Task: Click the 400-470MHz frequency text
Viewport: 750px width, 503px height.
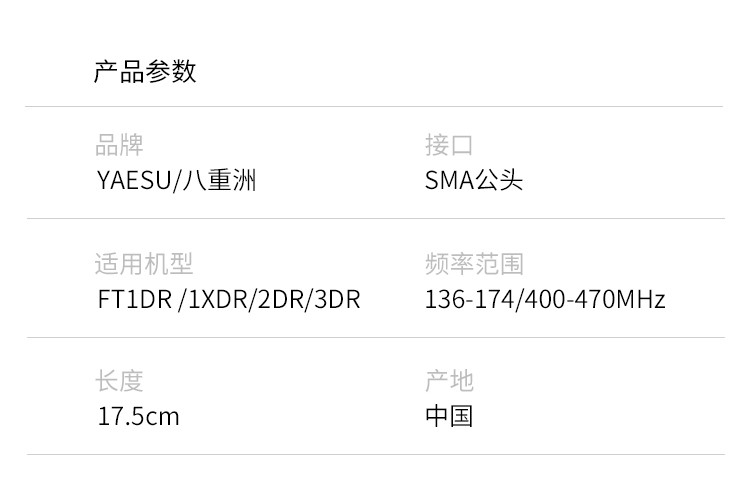Action: tap(592, 299)
